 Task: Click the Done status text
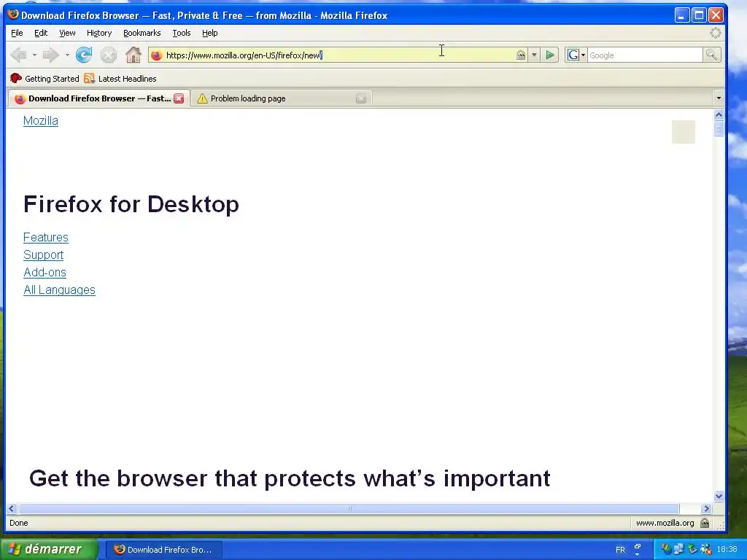19,523
